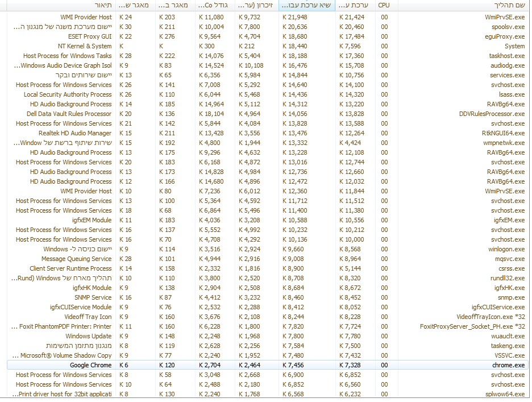This screenshot has width=532, height=402.
Task: Select the winlogon.exe process
Action: coord(506,249)
